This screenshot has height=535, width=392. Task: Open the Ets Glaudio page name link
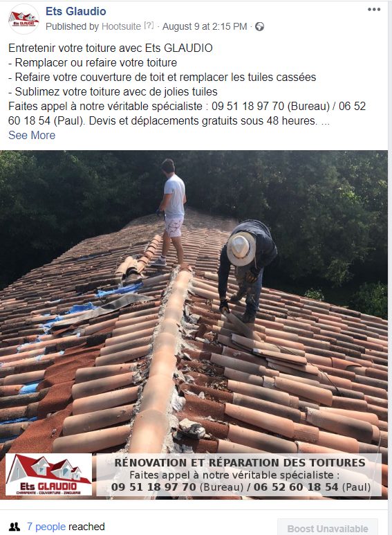point(75,11)
